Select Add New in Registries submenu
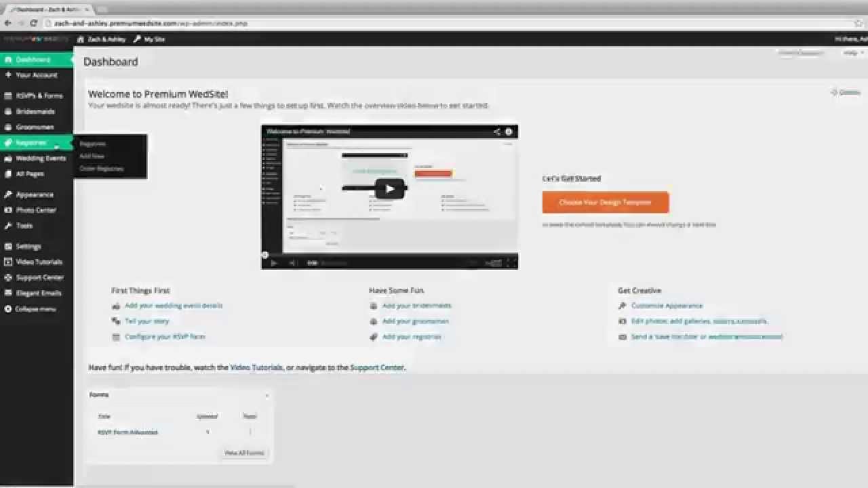This screenshot has height=488, width=868. tap(92, 156)
